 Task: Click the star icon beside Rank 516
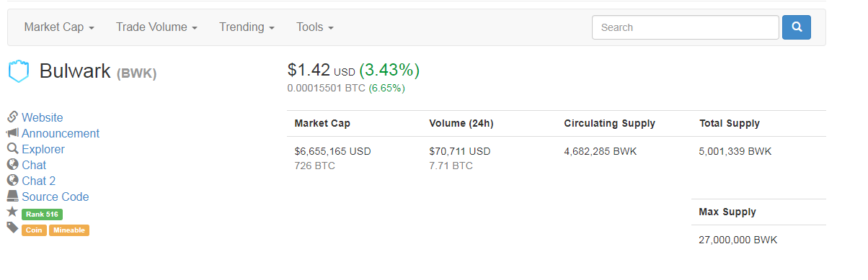[12, 212]
